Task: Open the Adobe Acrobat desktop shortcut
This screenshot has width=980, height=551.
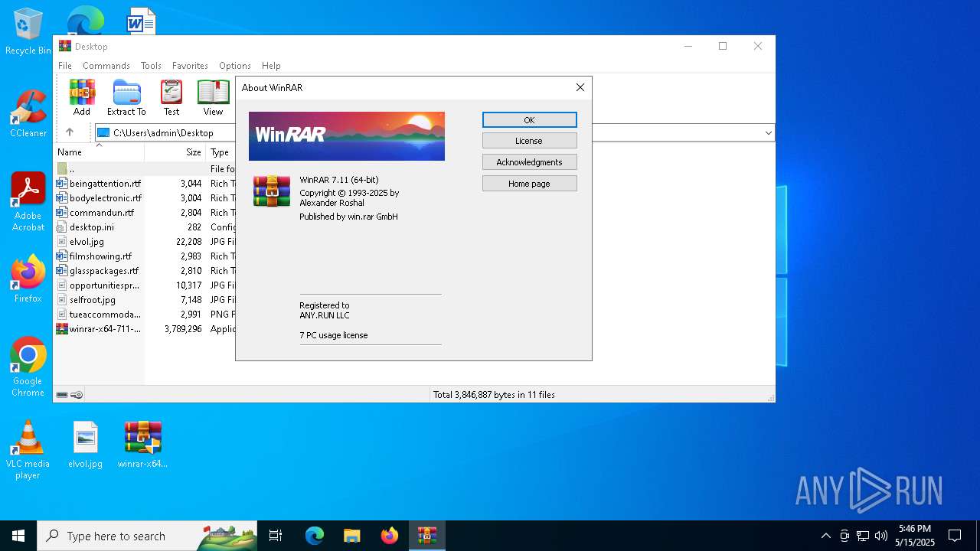Action: click(28, 202)
